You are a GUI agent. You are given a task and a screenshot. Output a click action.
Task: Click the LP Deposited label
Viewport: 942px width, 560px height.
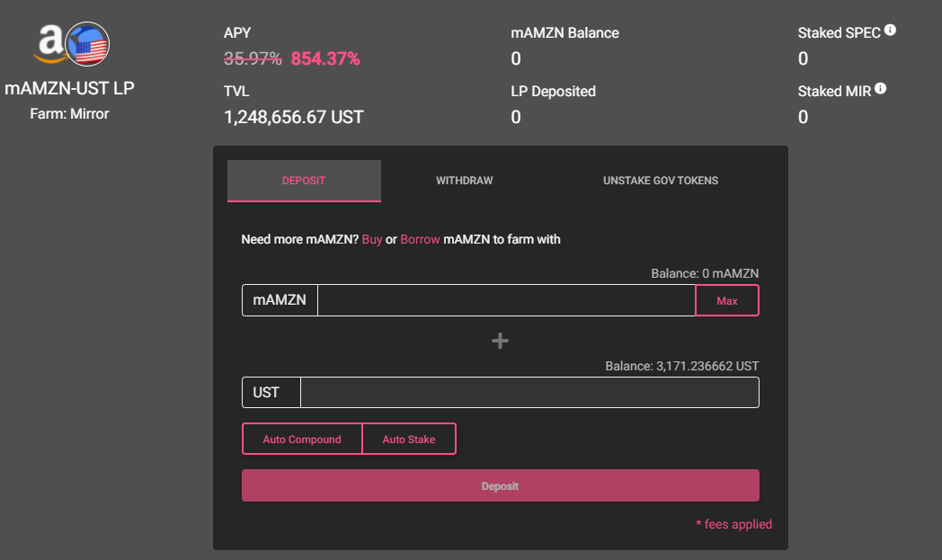click(x=554, y=92)
